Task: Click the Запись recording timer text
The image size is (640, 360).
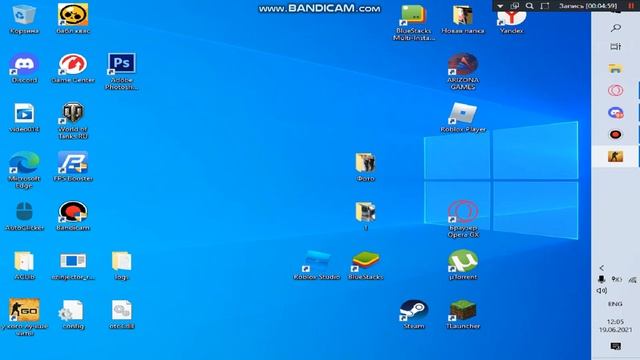Action: coord(588,6)
